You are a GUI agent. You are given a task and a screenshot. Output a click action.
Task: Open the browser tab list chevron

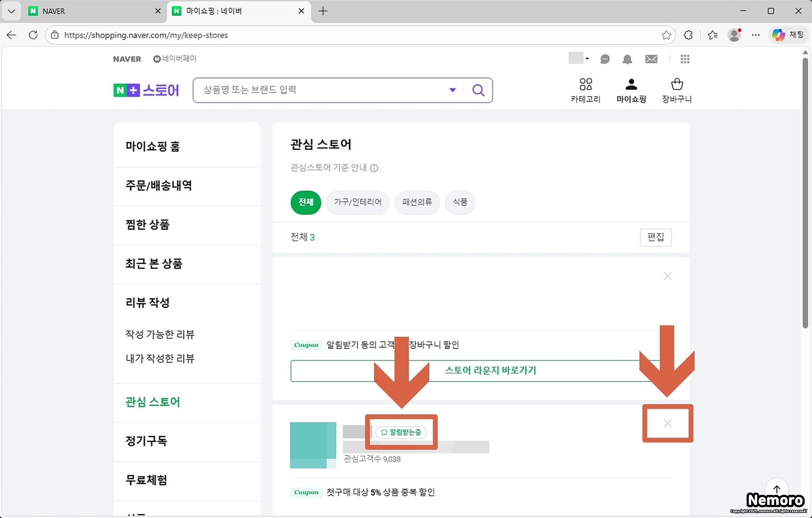[x=11, y=11]
